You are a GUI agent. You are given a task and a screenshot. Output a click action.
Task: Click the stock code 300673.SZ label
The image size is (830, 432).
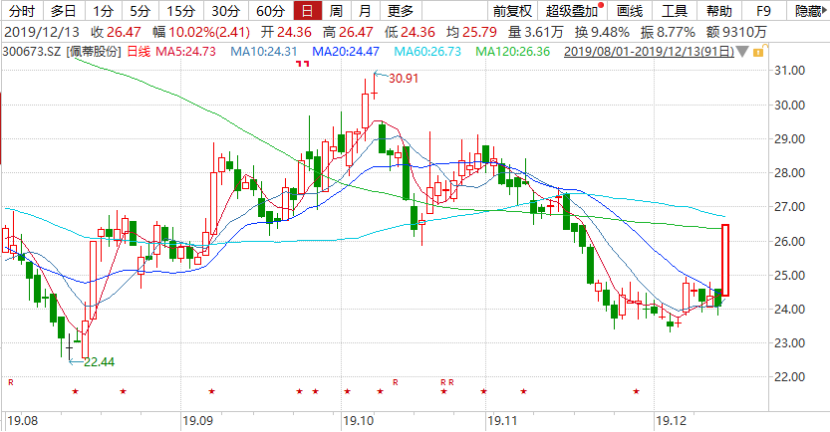coord(33,52)
